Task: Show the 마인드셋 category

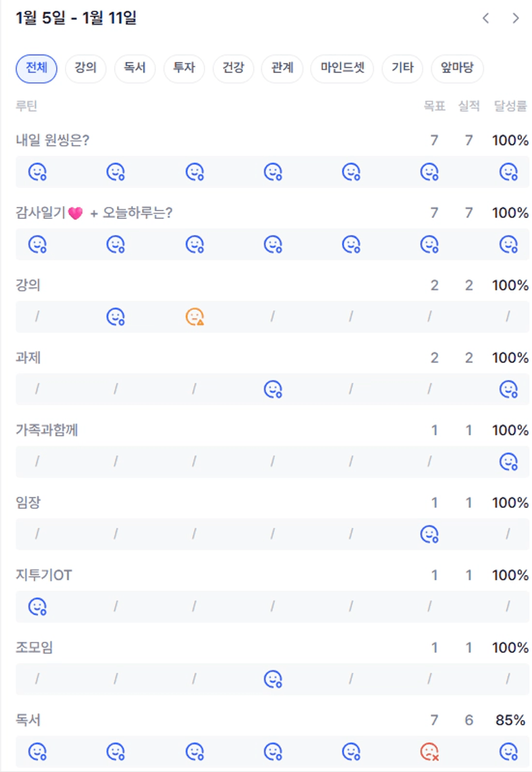Action: (342, 68)
